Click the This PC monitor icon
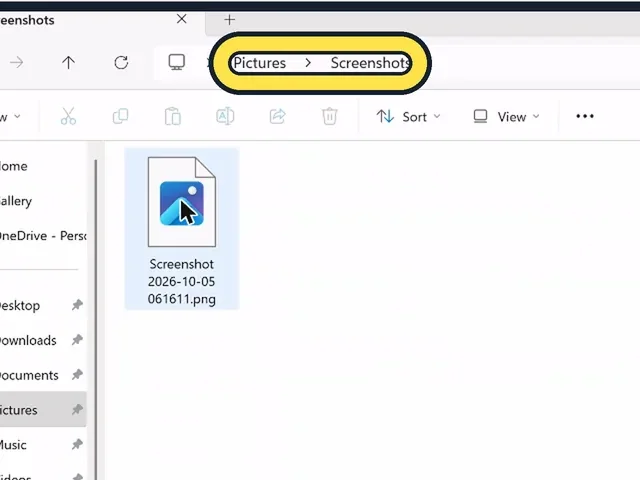Screen dimensions: 640x480 (x=176, y=62)
